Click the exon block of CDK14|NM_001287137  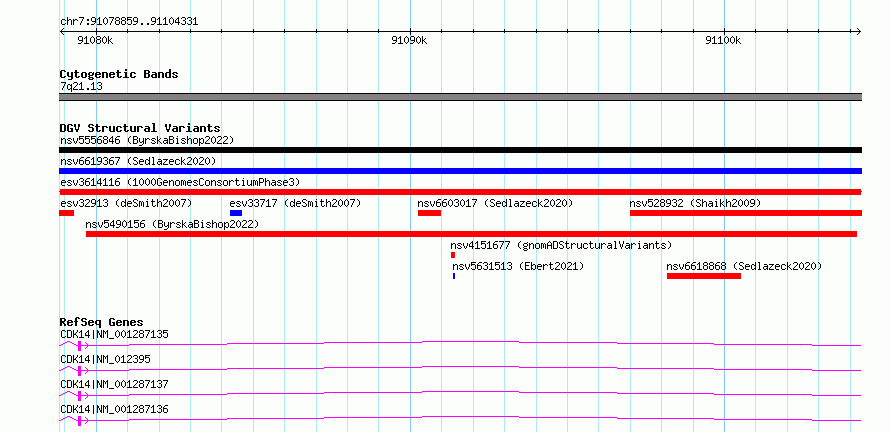80,395
